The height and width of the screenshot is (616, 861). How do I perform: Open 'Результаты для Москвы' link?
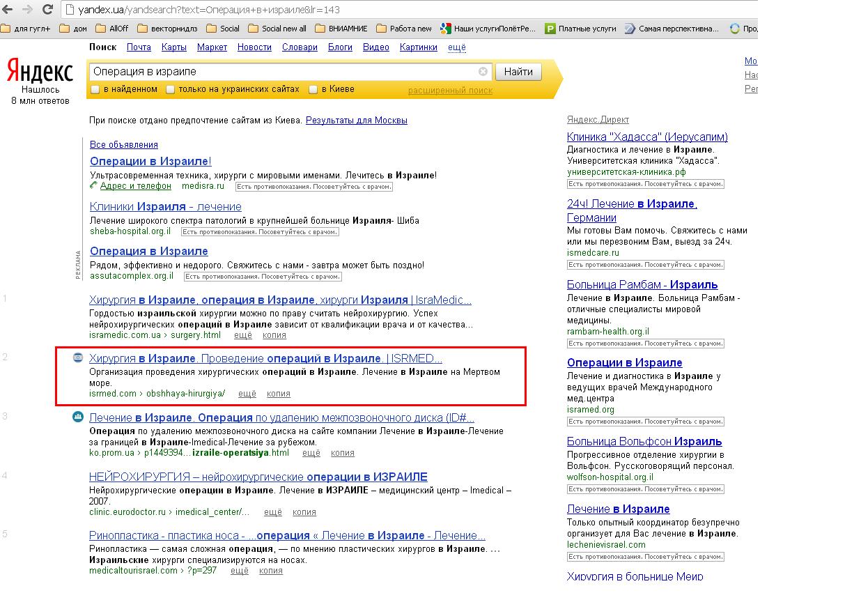pos(356,121)
